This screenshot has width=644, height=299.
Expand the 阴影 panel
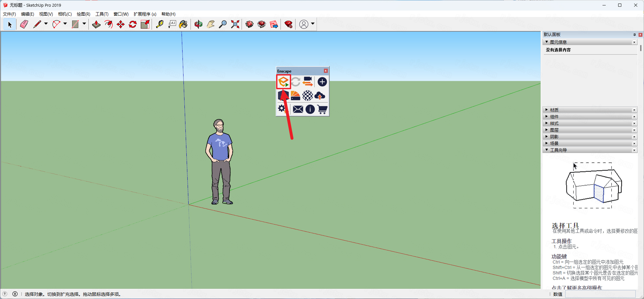tap(547, 136)
